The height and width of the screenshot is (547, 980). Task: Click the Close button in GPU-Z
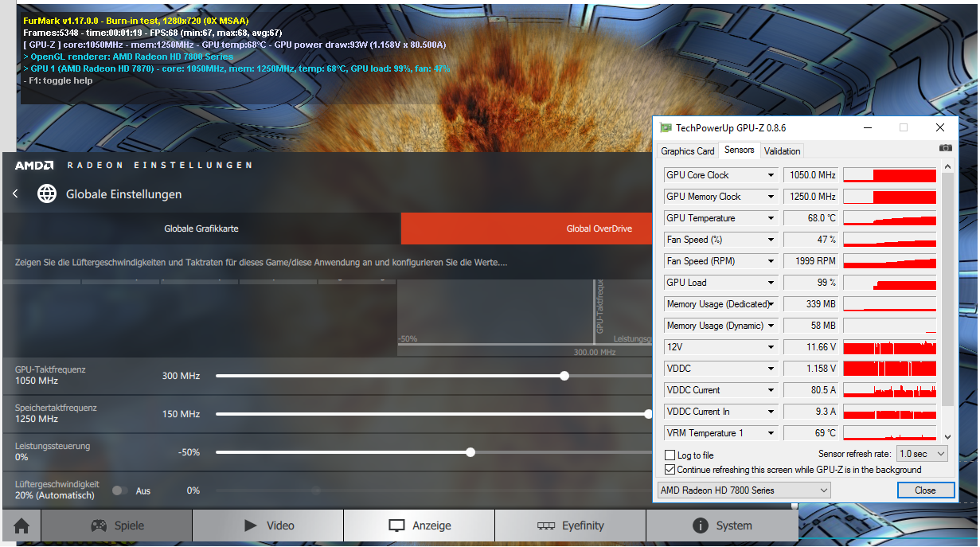(925, 490)
